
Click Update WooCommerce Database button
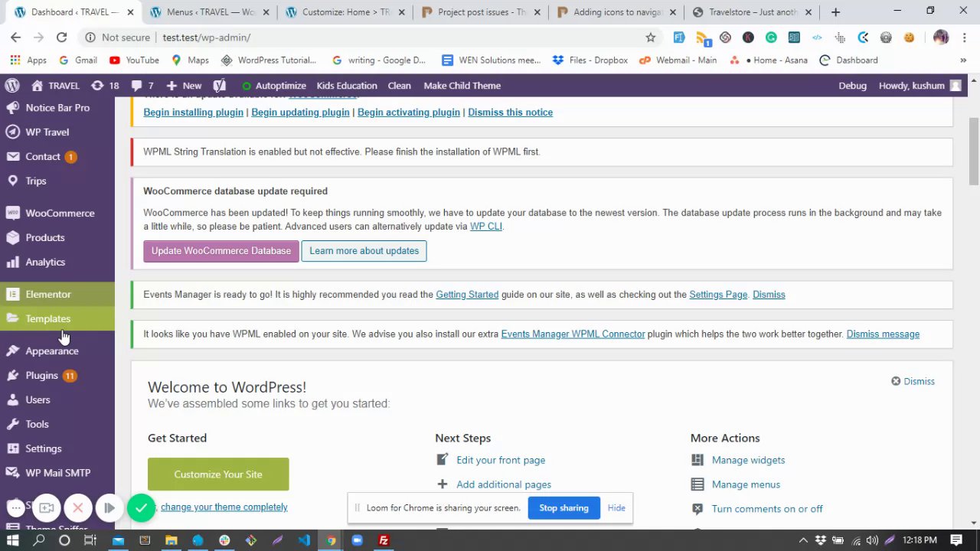pyautogui.click(x=221, y=250)
